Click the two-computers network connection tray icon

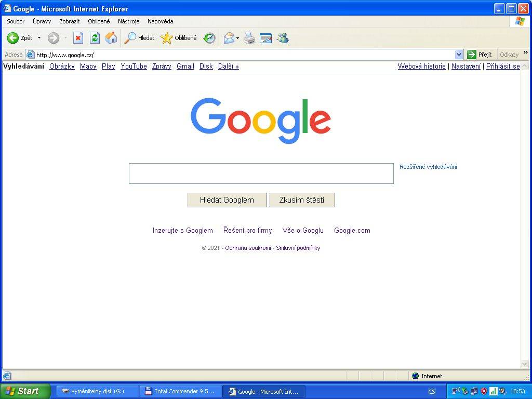point(474,391)
